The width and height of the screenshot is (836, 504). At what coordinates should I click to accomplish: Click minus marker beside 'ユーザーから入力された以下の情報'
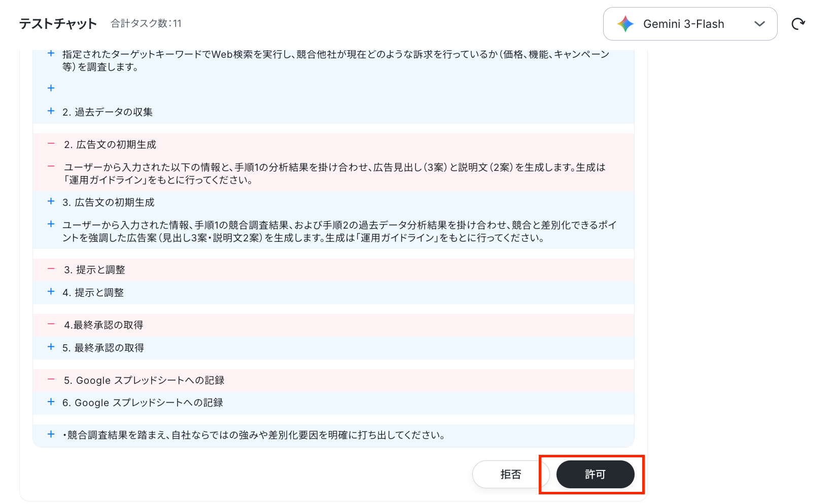point(51,166)
